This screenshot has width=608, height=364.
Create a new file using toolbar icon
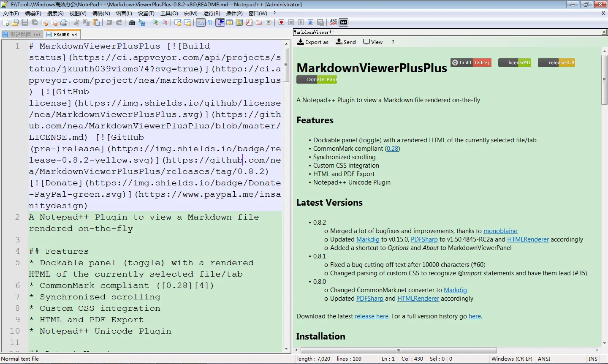(6, 22)
